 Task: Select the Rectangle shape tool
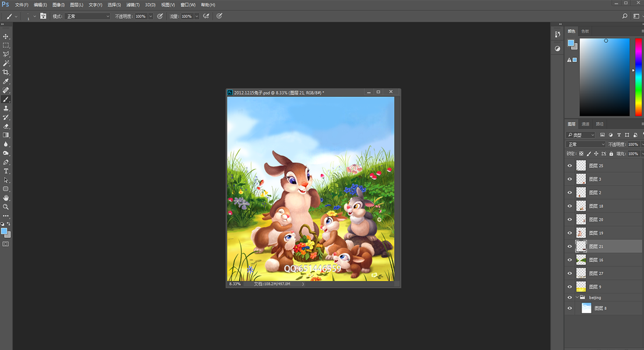pos(6,189)
